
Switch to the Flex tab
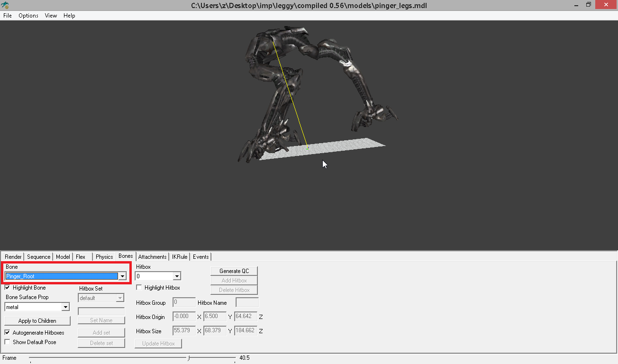pyautogui.click(x=80, y=256)
